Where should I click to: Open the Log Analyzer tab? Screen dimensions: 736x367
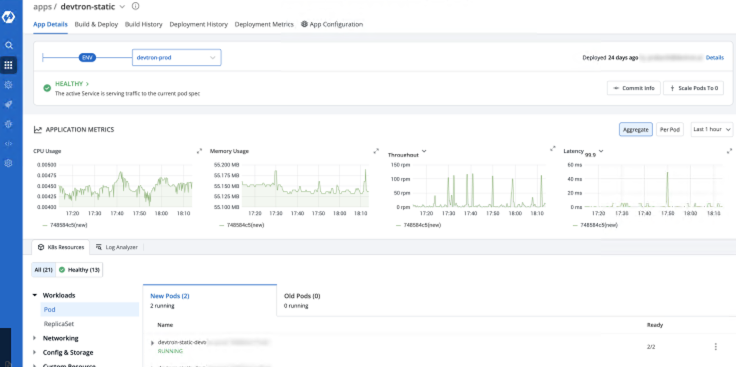tap(116, 247)
